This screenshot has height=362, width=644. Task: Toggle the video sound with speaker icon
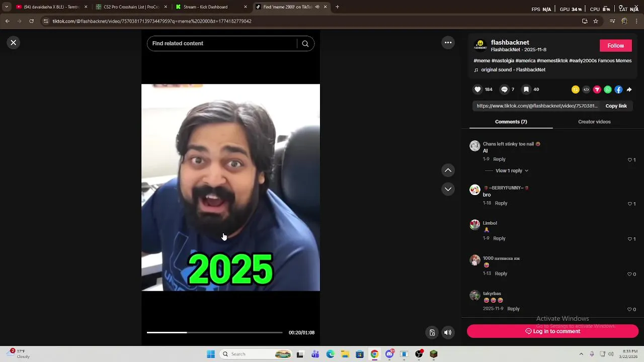[x=448, y=332]
